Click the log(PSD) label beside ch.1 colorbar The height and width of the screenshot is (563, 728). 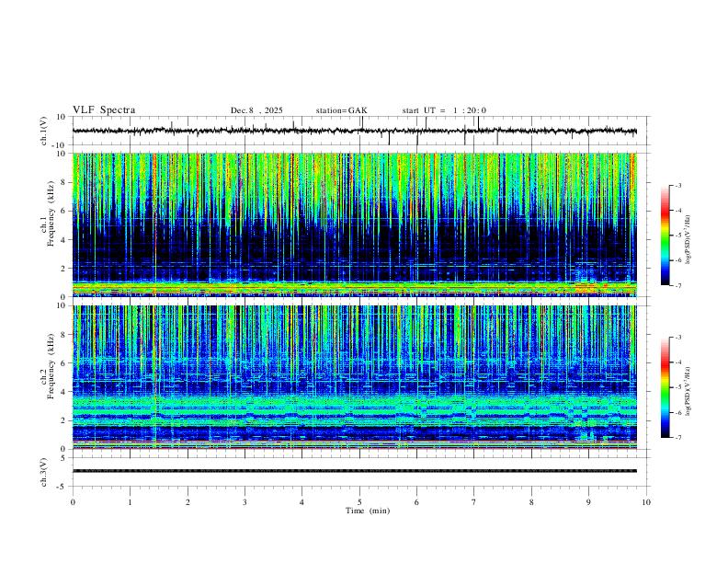coord(688,239)
